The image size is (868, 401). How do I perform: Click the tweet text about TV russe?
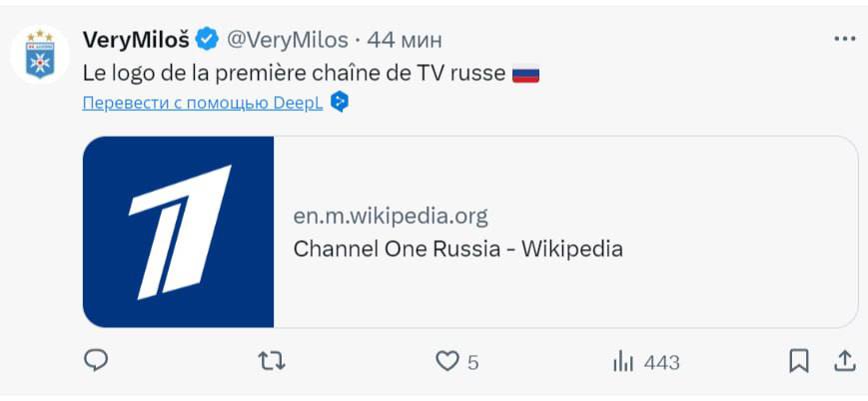pos(295,73)
